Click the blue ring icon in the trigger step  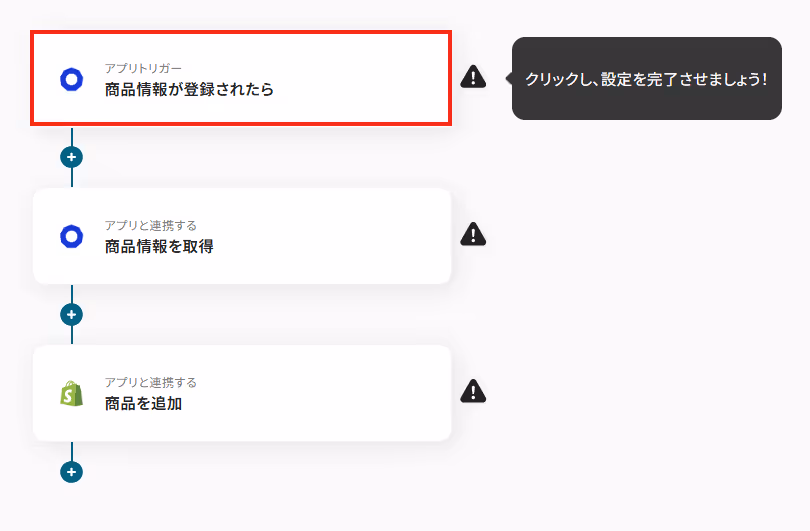pyautogui.click(x=71, y=80)
